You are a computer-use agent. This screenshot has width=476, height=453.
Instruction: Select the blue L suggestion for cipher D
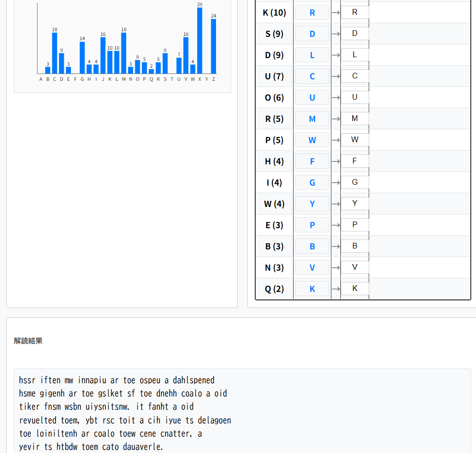pos(312,55)
